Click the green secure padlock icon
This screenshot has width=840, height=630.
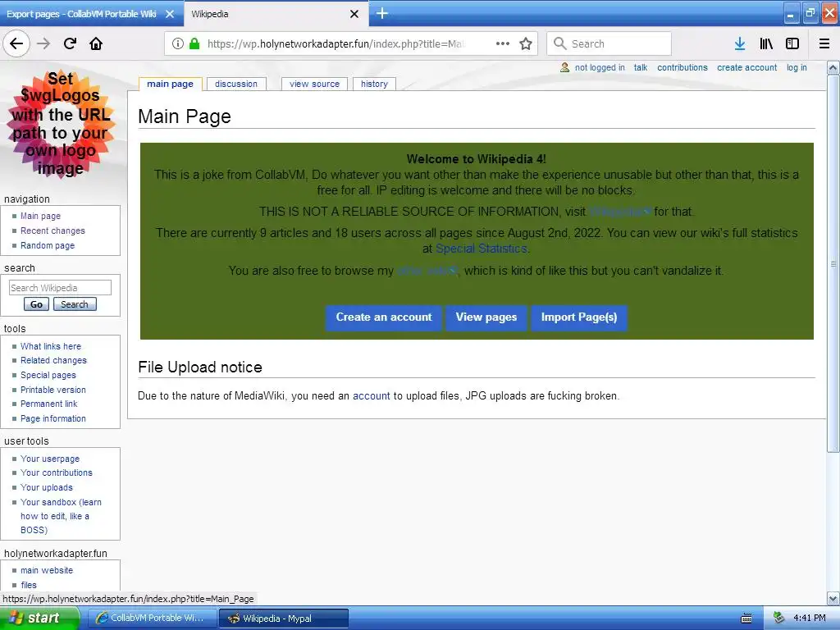point(194,43)
